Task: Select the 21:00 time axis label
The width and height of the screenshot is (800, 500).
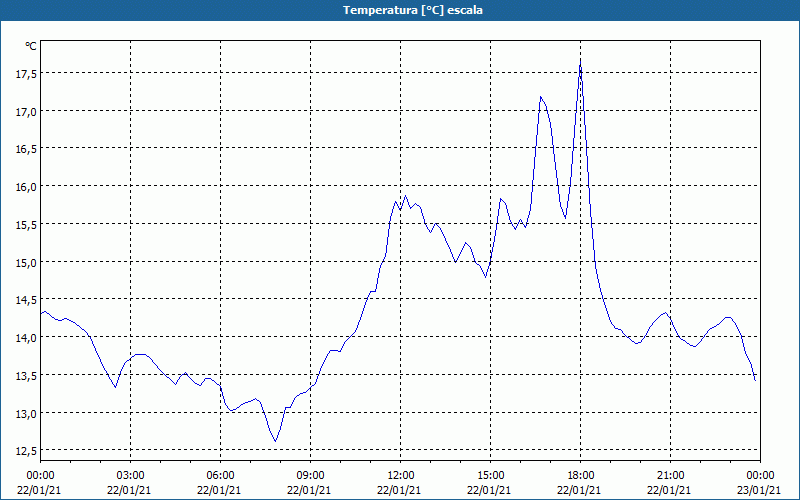Action: click(x=670, y=476)
